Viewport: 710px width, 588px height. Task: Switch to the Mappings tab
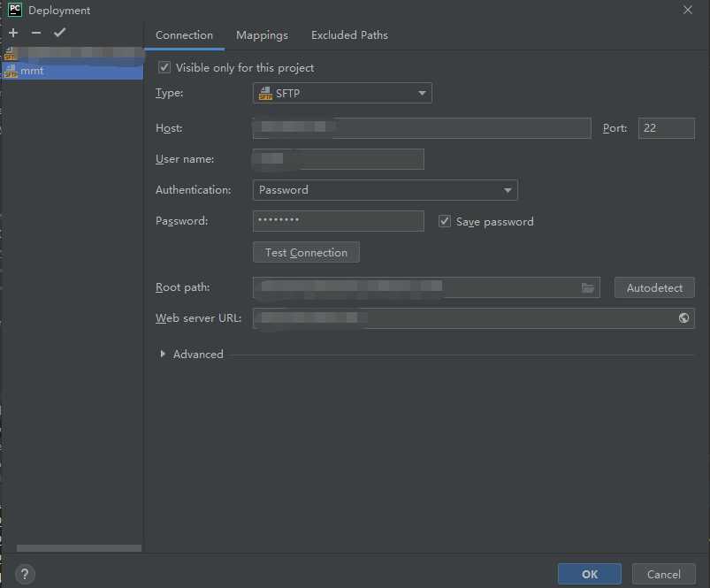pyautogui.click(x=262, y=35)
